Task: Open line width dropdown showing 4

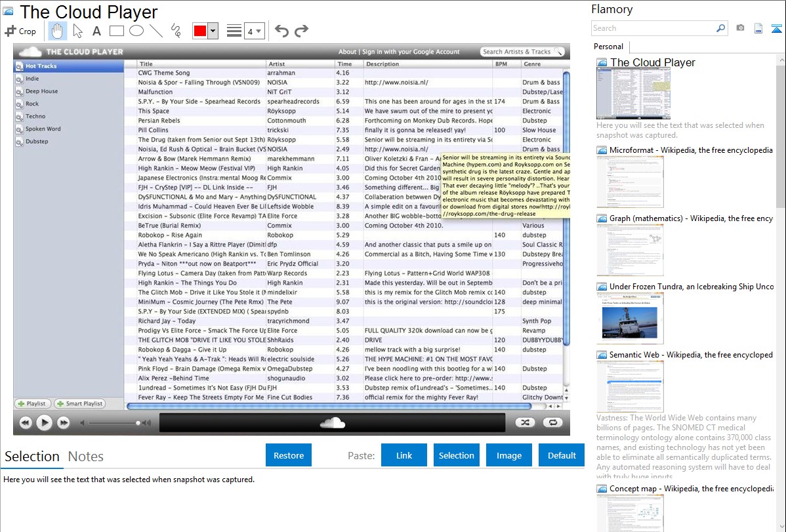Action: pyautogui.click(x=255, y=31)
